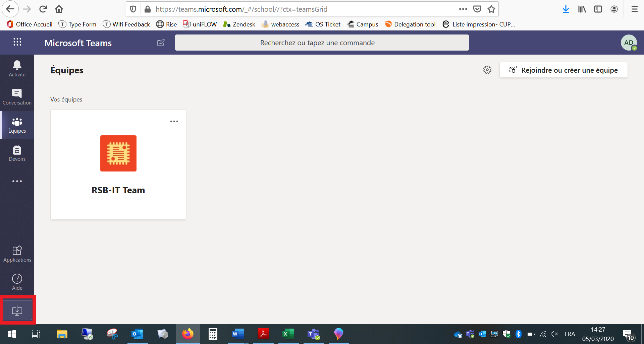644x344 pixels.
Task: Open Liste impression bookmark
Action: coord(479,24)
